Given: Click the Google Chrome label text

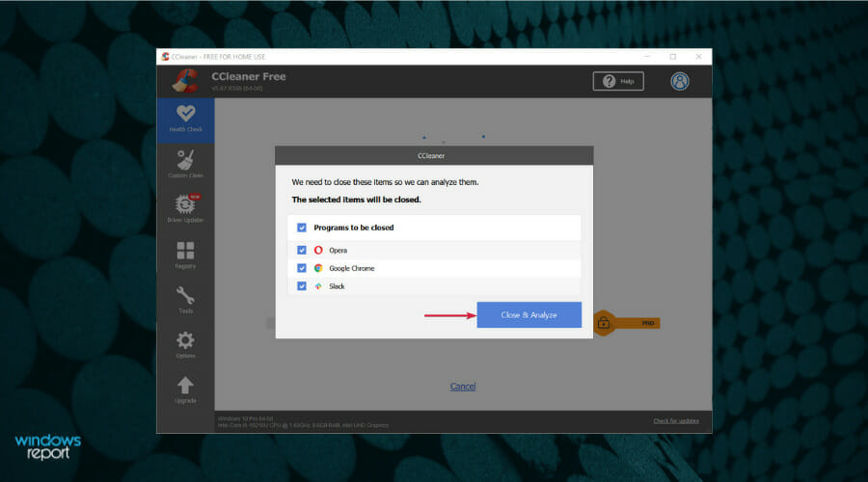Looking at the screenshot, I should (x=352, y=268).
